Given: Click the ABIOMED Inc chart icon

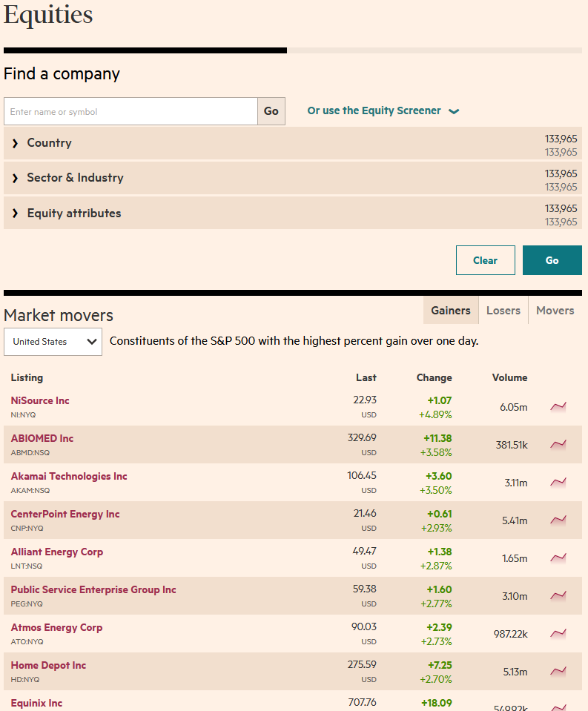Looking at the screenshot, I should tap(558, 444).
